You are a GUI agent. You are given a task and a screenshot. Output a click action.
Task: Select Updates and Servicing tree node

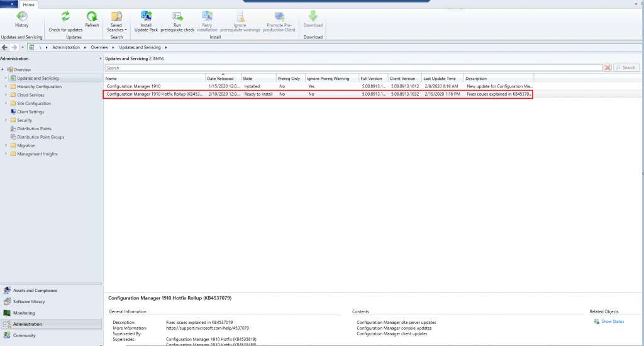point(38,78)
